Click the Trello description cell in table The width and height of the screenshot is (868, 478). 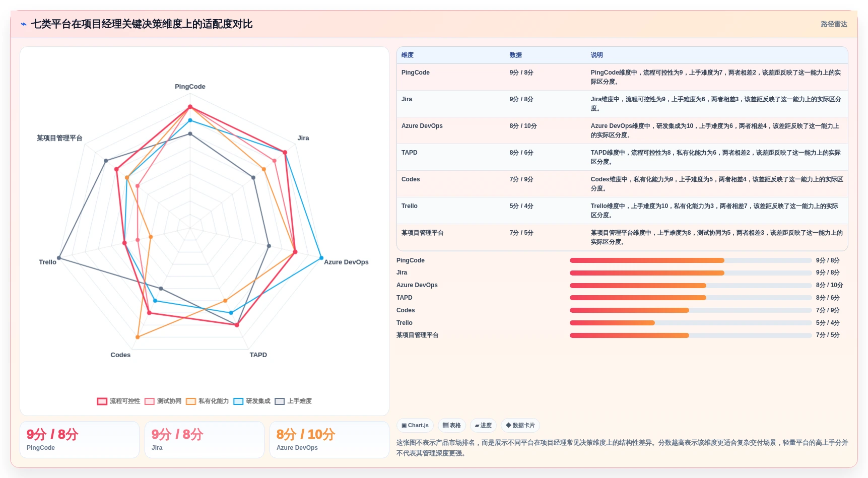[716, 211]
